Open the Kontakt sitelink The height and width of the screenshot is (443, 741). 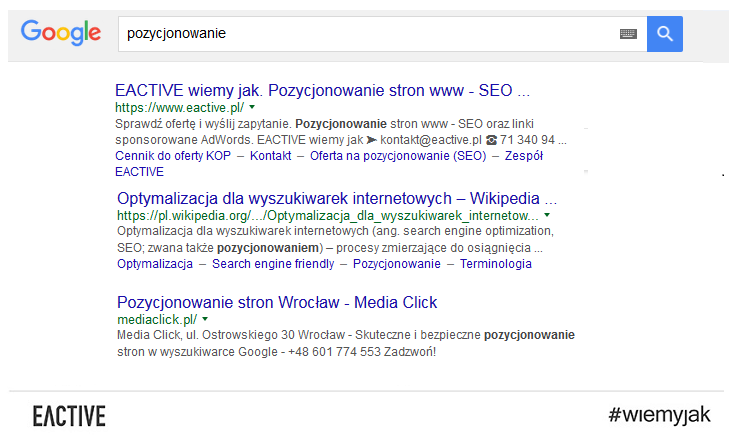click(270, 156)
